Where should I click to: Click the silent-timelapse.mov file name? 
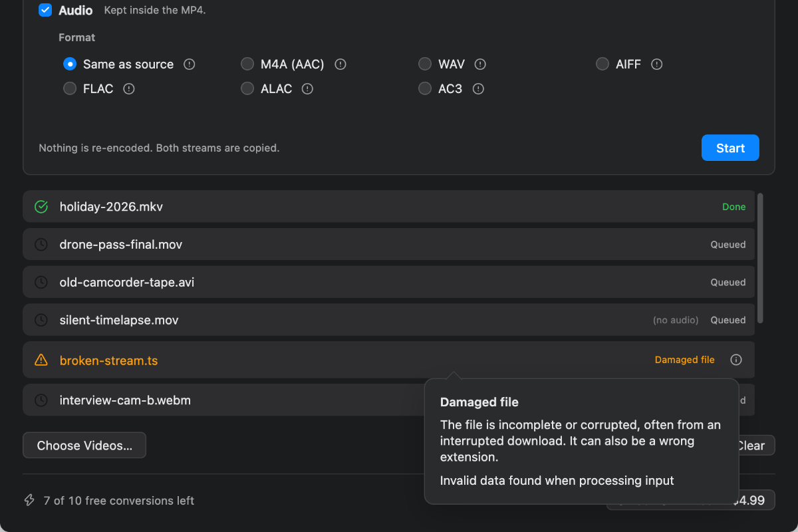point(119,321)
